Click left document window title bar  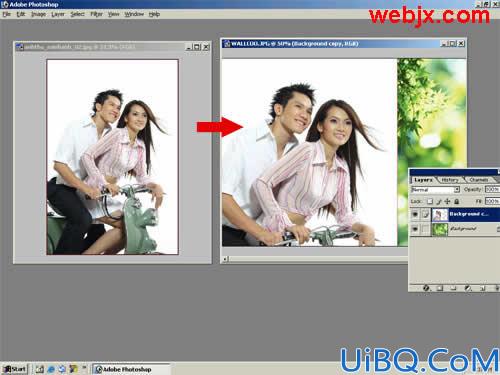pos(112,47)
